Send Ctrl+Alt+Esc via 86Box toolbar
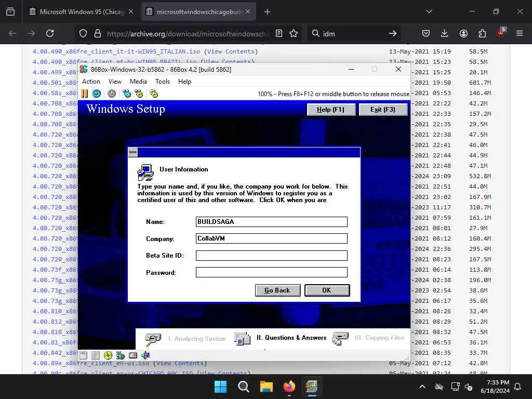532x399 pixels. coord(139,94)
